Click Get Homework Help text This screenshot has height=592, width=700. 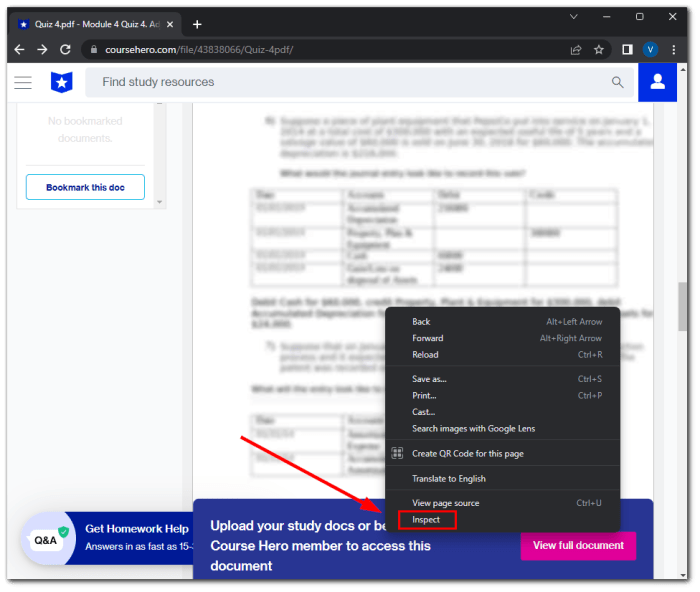pyautogui.click(x=137, y=529)
